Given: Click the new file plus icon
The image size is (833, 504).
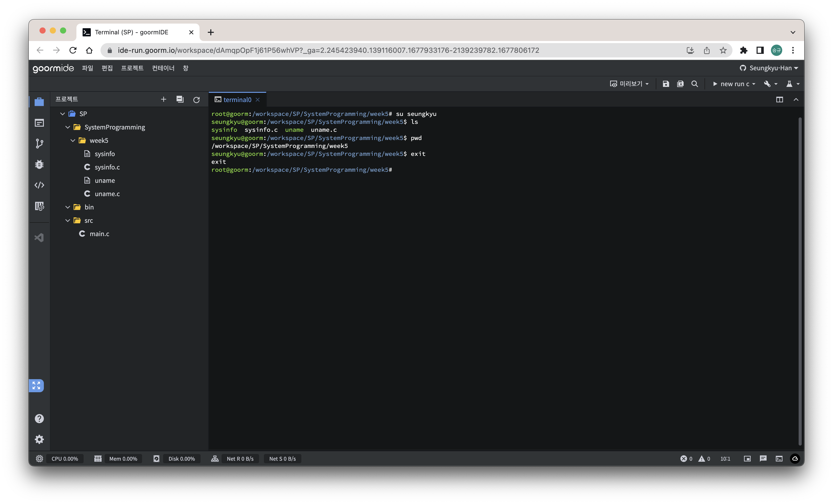Looking at the screenshot, I should (164, 99).
